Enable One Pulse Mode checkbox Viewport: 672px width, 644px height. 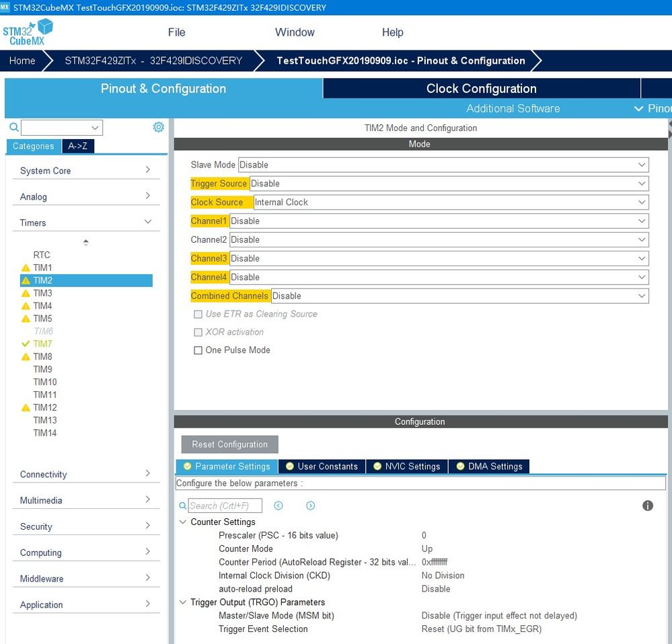coord(198,350)
